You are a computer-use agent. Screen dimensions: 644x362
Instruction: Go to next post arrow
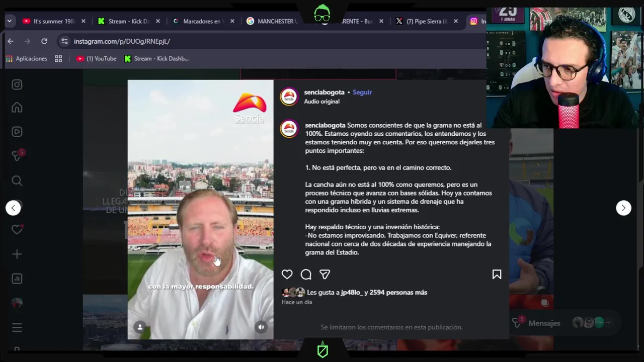623,208
